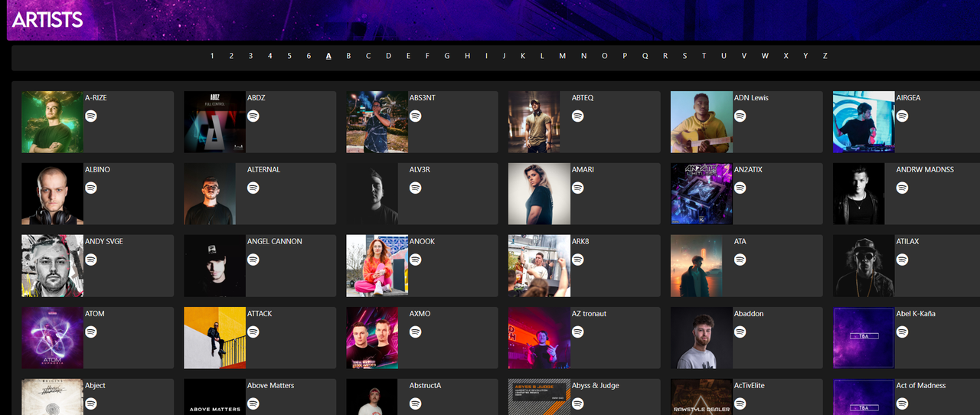Screen dimensions: 980x415
Task: Filter artists by letter M
Action: 562,56
